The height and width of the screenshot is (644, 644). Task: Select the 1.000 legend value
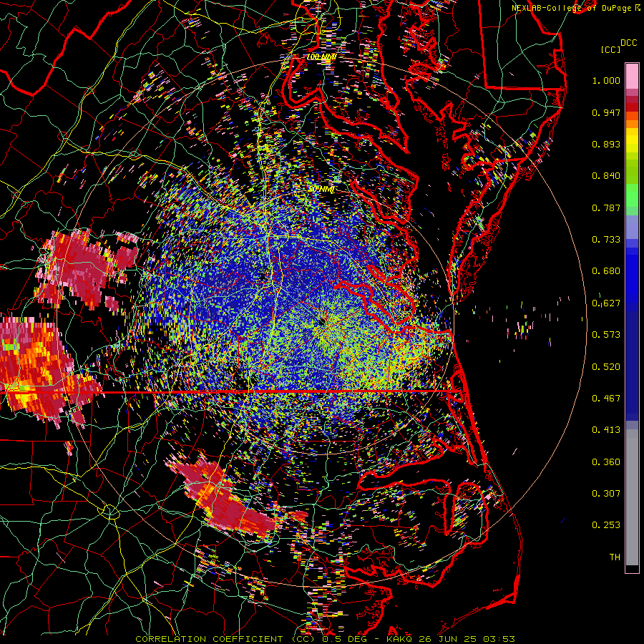606,80
